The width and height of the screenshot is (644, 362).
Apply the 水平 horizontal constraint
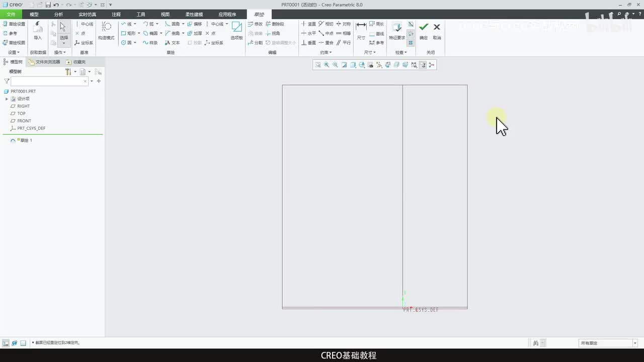[x=309, y=33]
